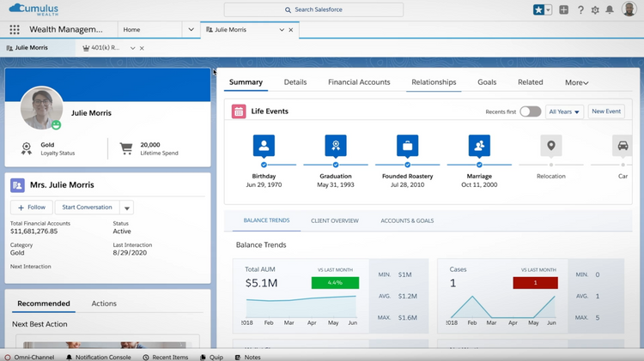
Task: Open the notifications bell icon
Action: pos(610,9)
